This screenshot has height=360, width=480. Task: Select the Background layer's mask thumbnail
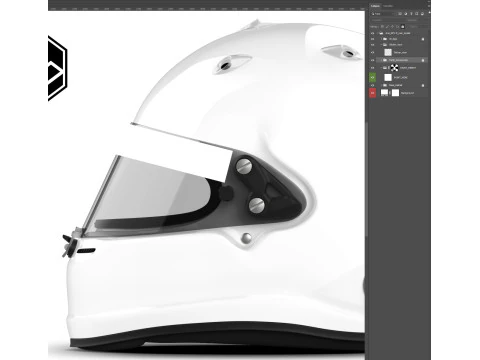click(395, 93)
